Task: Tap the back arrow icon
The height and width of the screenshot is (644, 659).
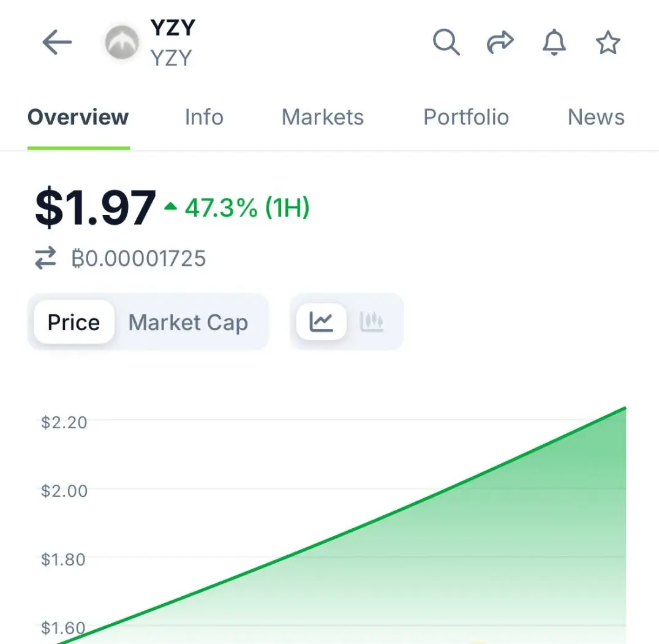Action: pyautogui.click(x=57, y=42)
